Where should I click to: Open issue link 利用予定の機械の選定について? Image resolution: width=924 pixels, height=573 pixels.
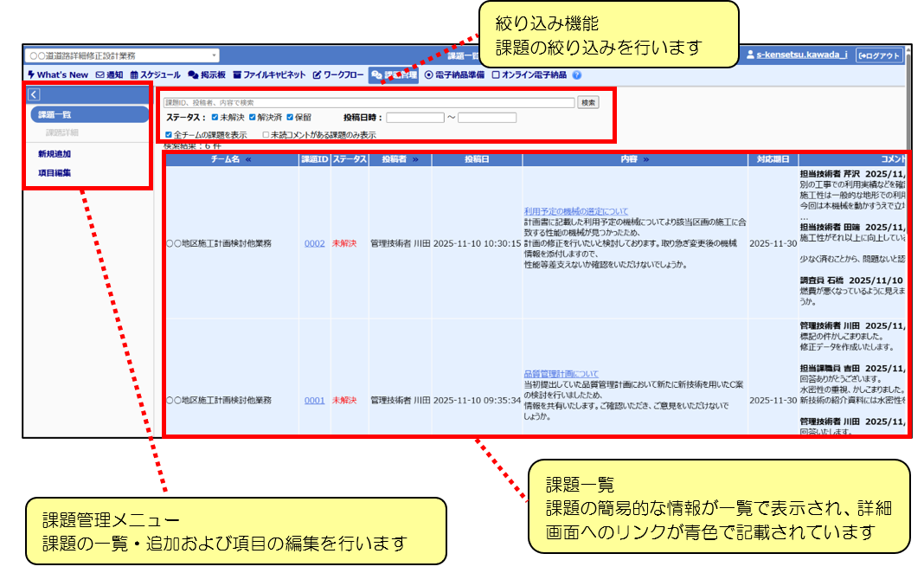tap(575, 211)
